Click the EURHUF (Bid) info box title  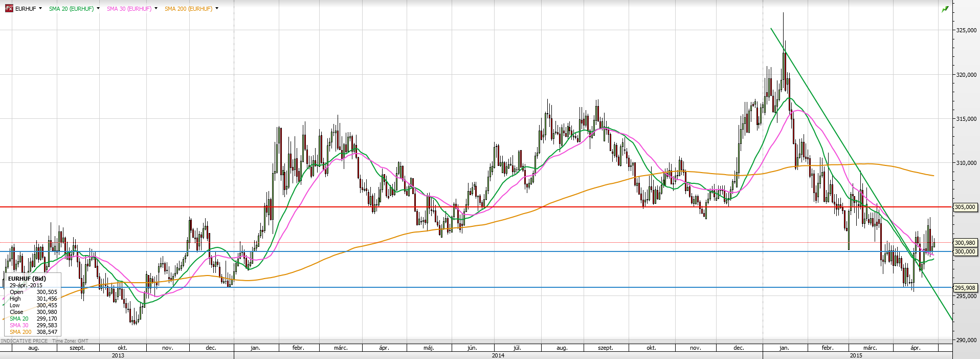click(27, 279)
